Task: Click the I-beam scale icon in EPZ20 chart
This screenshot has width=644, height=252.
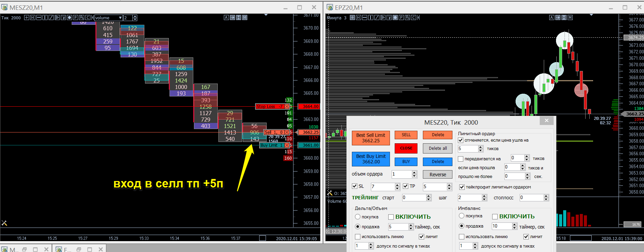Action: point(564,18)
